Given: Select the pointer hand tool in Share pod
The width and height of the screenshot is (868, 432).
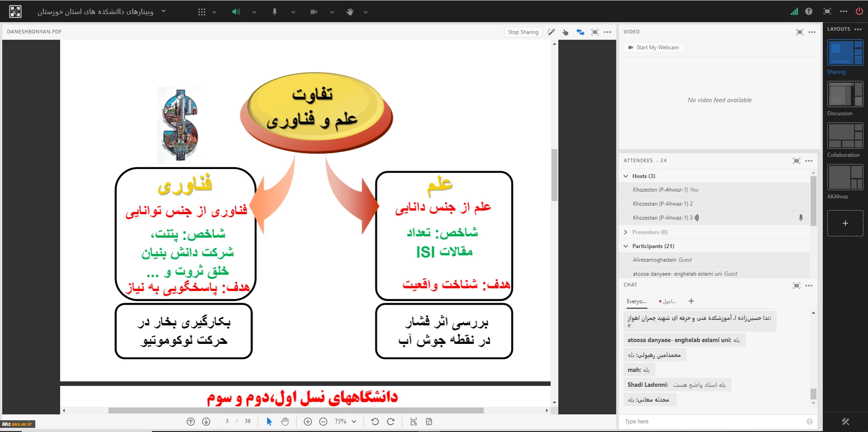Looking at the screenshot, I should coord(566,32).
